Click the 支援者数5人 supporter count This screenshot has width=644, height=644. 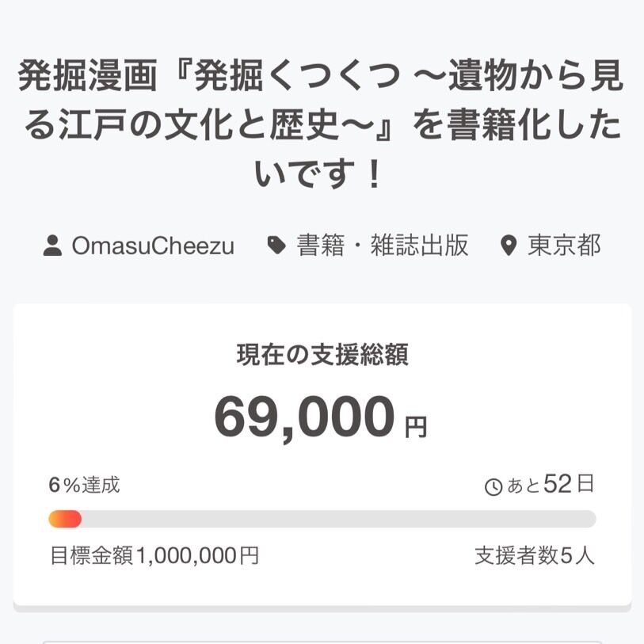pyautogui.click(x=534, y=555)
